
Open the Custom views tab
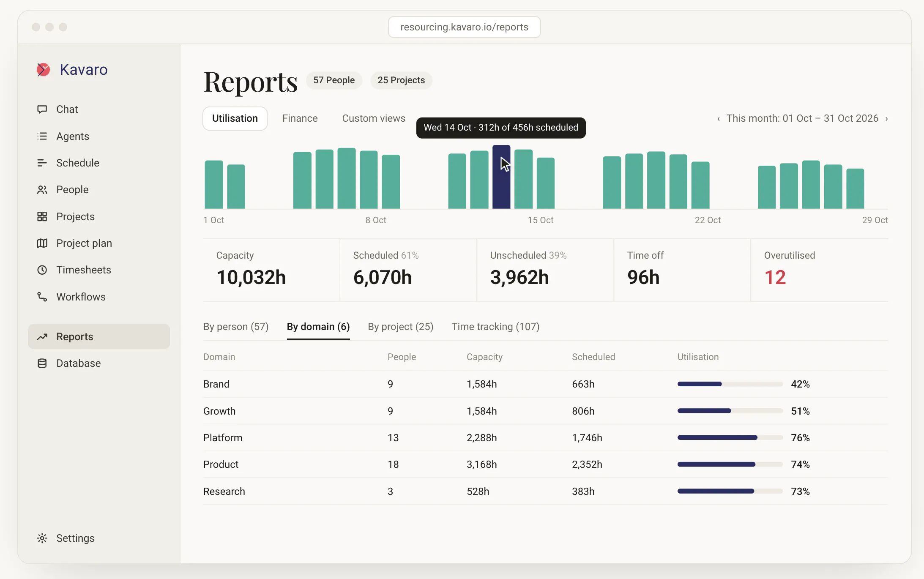pyautogui.click(x=374, y=118)
